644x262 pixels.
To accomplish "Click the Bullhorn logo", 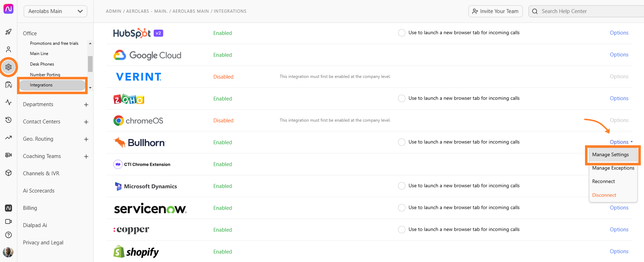I will [x=139, y=142].
